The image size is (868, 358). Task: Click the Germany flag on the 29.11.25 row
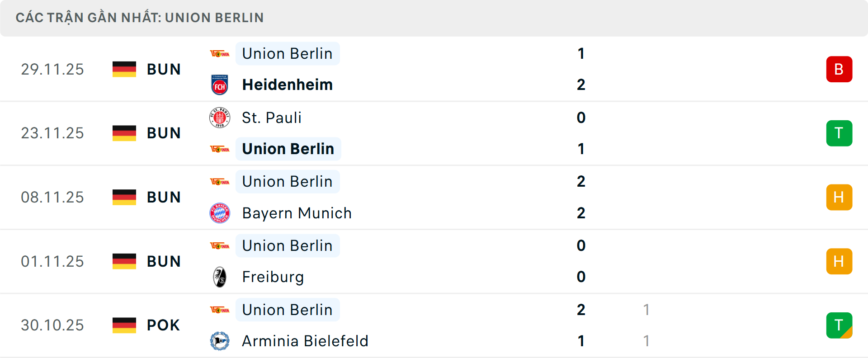click(124, 69)
